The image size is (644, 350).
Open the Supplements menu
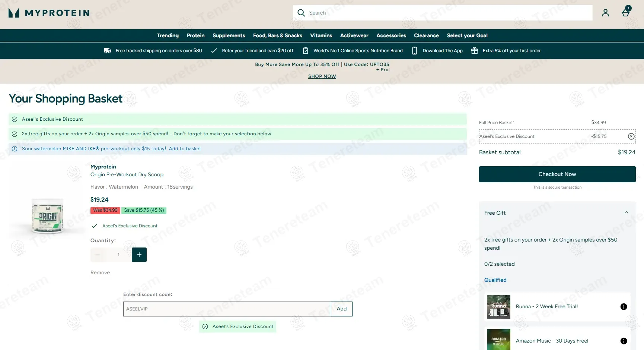[229, 35]
